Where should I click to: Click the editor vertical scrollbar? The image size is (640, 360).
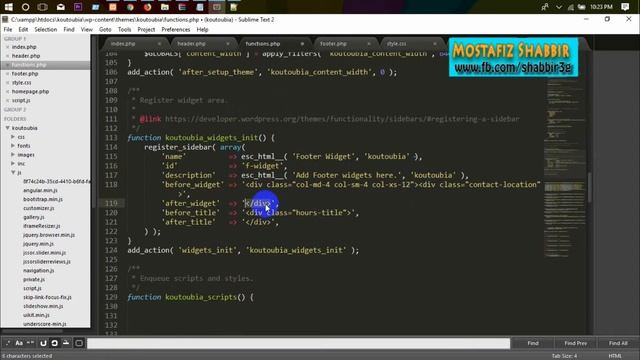coord(590,188)
